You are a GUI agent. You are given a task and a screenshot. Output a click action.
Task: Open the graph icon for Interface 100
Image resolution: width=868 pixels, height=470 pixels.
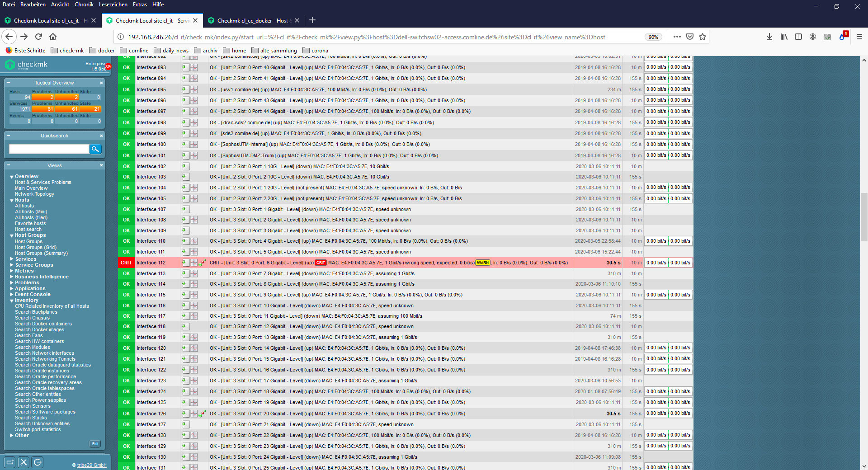194,145
